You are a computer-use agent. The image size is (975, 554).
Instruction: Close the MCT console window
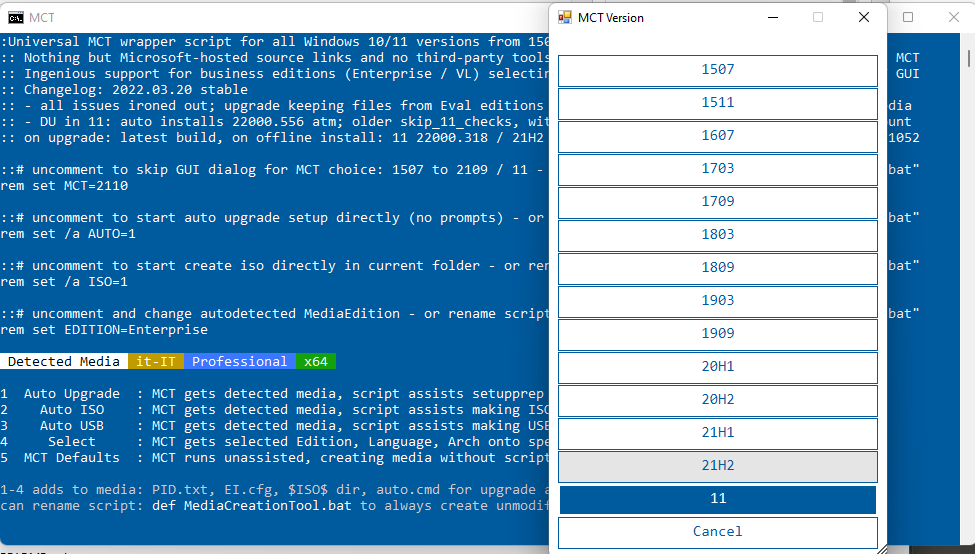click(954, 17)
